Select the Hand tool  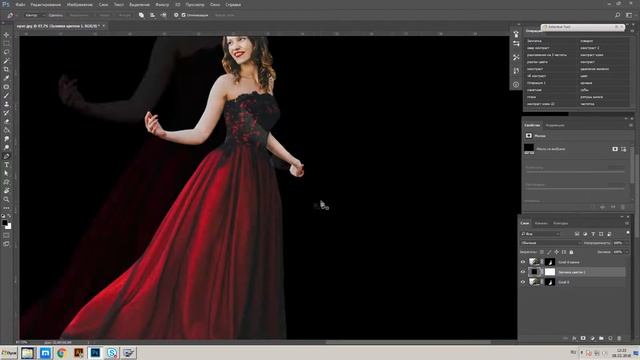click(x=6, y=191)
